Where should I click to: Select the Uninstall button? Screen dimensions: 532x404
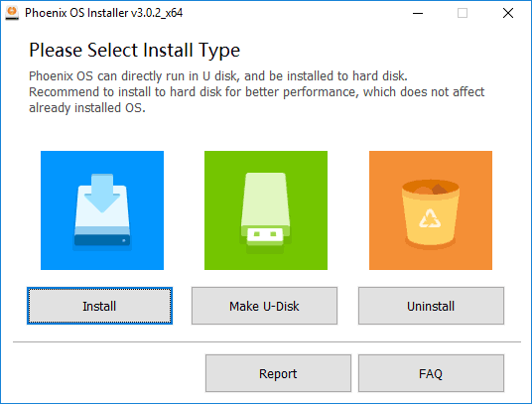[431, 306]
